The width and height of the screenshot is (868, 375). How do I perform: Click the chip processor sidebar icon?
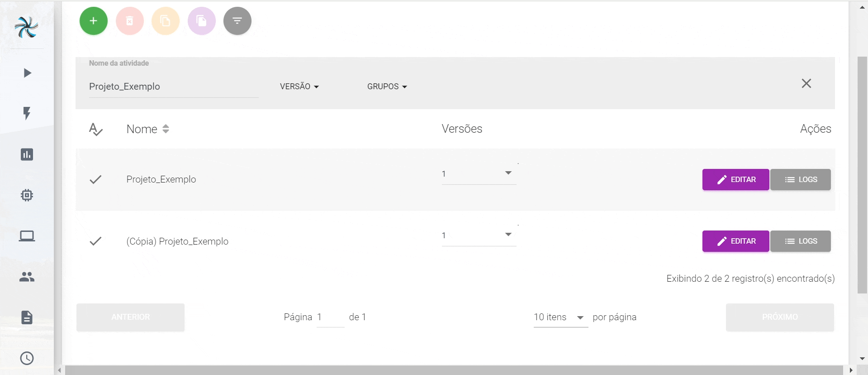click(x=27, y=195)
